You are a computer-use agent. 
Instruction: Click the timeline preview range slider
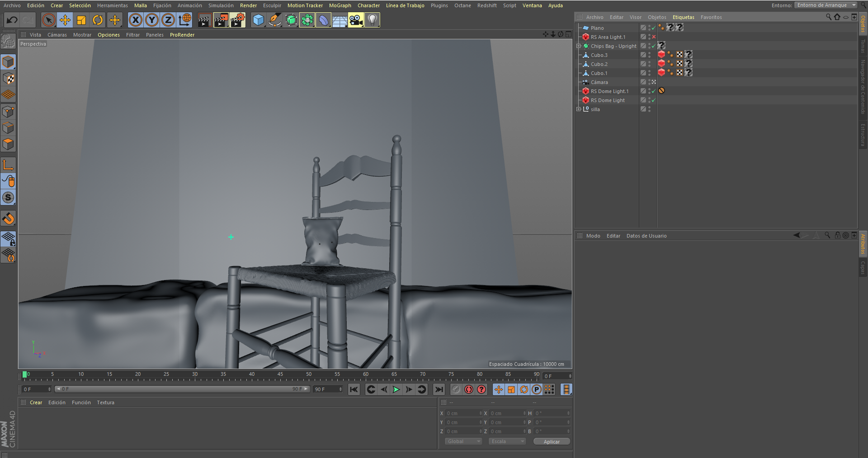(x=182, y=389)
